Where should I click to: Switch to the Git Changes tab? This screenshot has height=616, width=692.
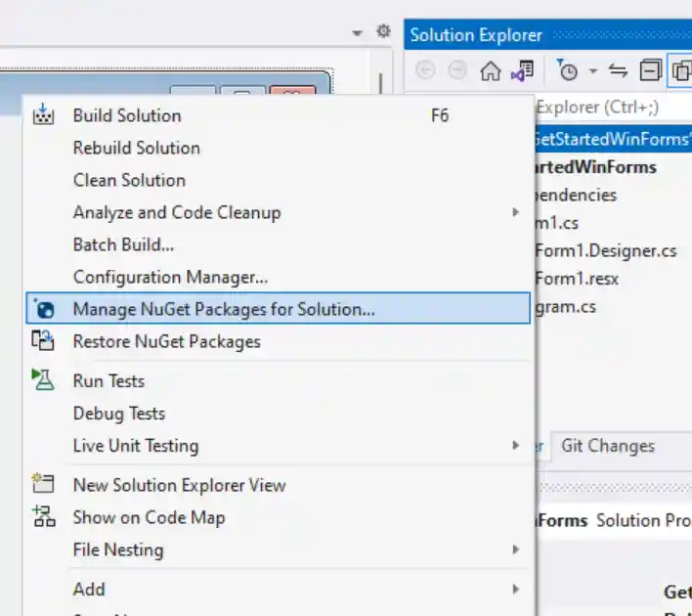click(x=608, y=446)
